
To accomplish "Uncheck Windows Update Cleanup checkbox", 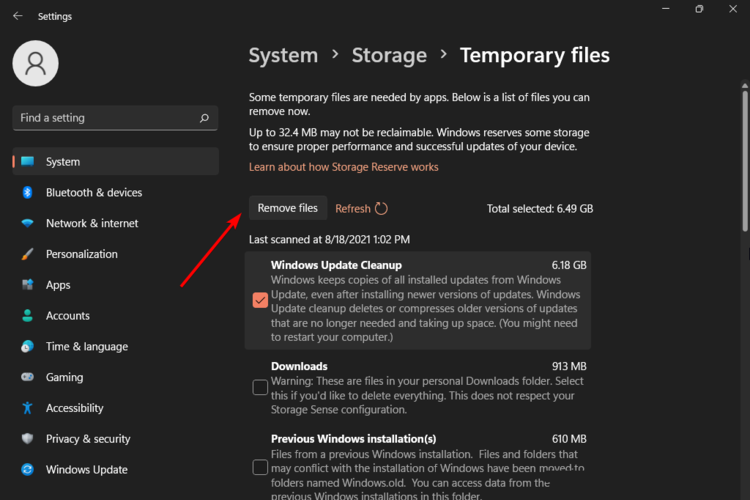I will (260, 300).
